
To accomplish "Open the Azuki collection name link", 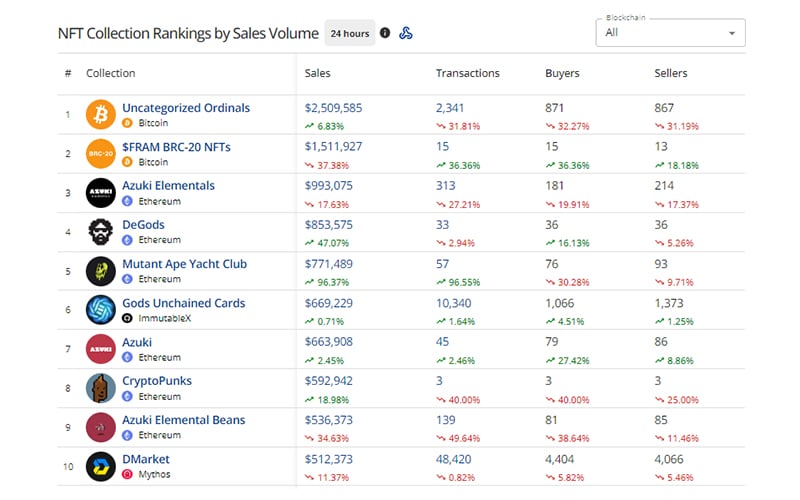I will 137,342.
